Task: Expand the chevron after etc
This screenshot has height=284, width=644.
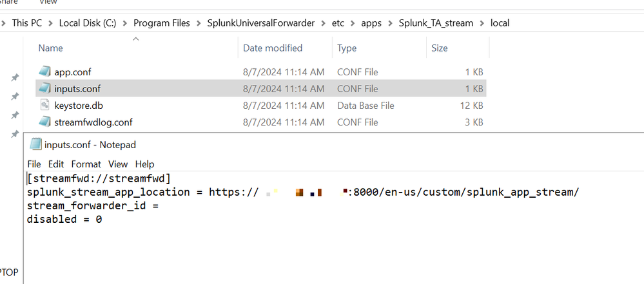Action: [x=353, y=23]
